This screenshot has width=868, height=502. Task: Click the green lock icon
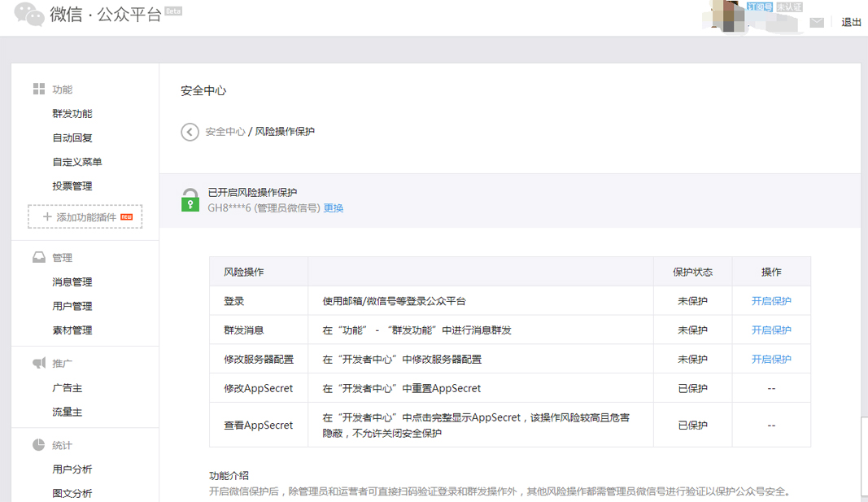190,200
